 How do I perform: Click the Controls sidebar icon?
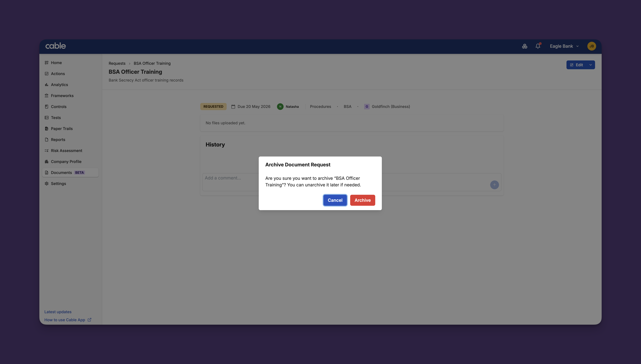click(46, 107)
